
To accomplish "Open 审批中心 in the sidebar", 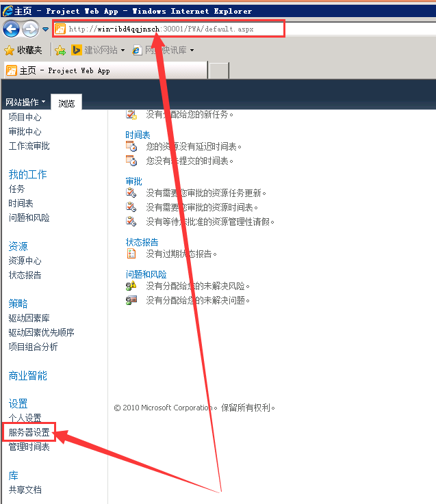I will click(25, 131).
